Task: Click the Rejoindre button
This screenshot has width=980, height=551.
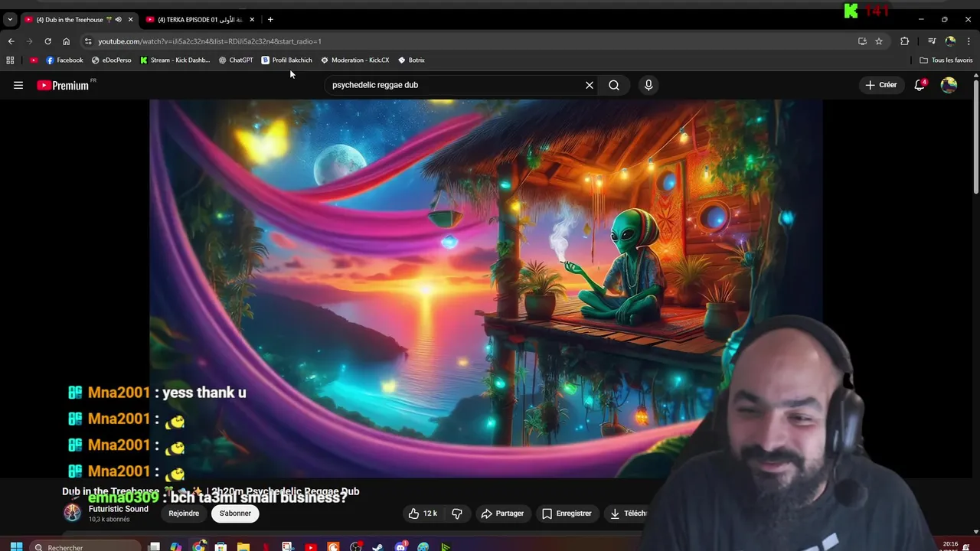Action: point(184,514)
